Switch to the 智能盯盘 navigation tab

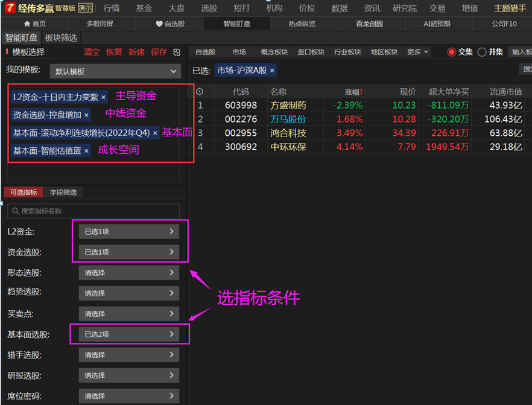tap(237, 24)
